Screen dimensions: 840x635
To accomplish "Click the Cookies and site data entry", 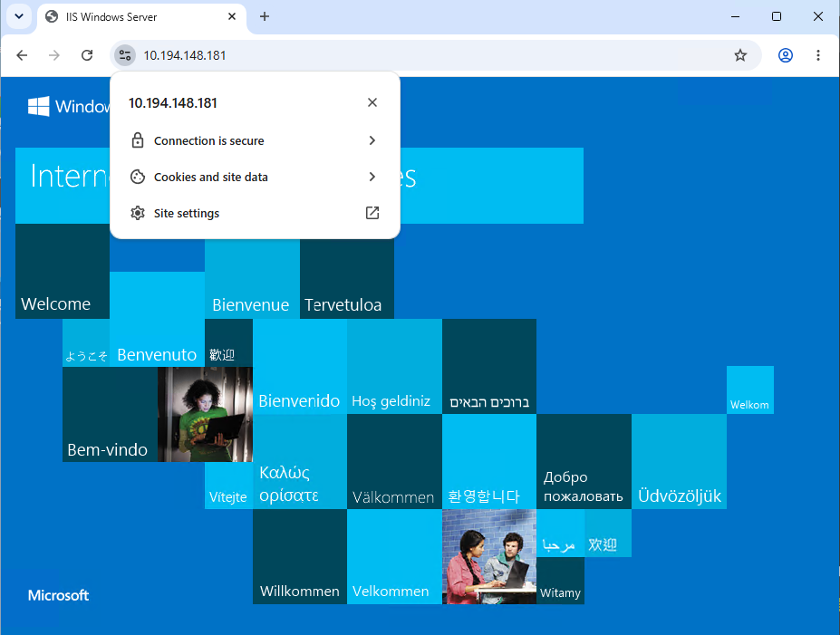I will tap(255, 177).
